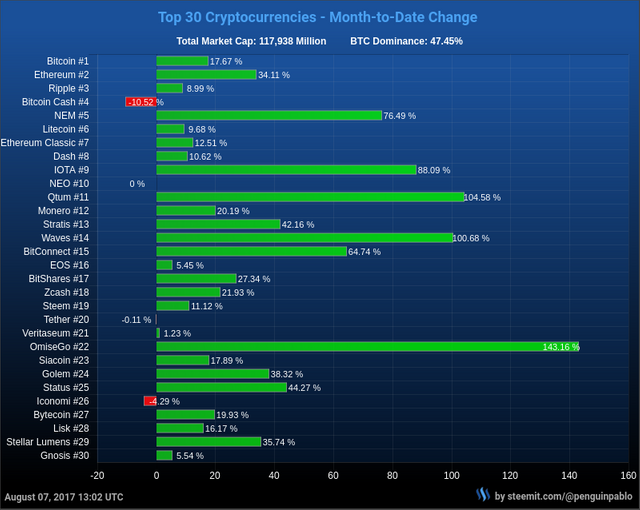Click the Zcash 21.93 % value

click(x=238, y=293)
